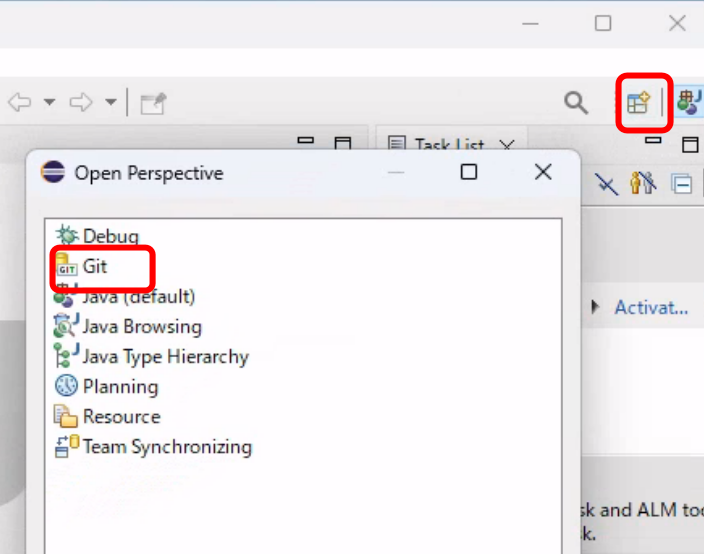Close the Task List tab
Screen dimensions: 704x554
[506, 146]
